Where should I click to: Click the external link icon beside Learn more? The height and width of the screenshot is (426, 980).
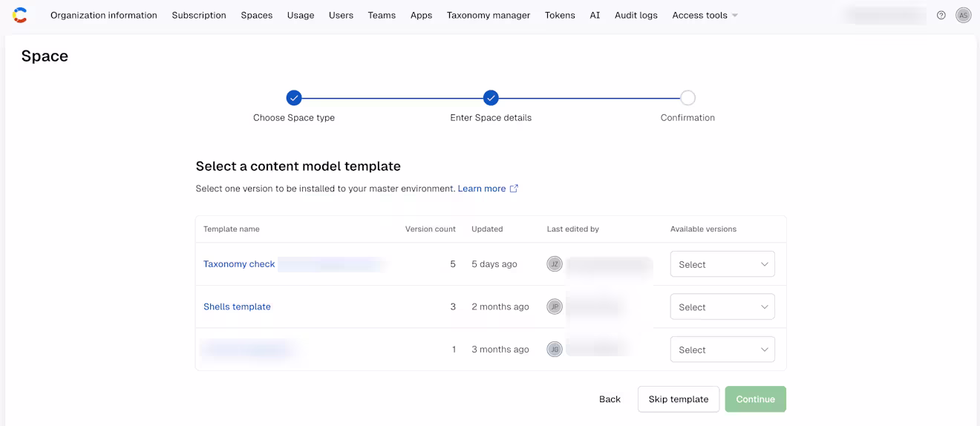pyautogui.click(x=514, y=189)
